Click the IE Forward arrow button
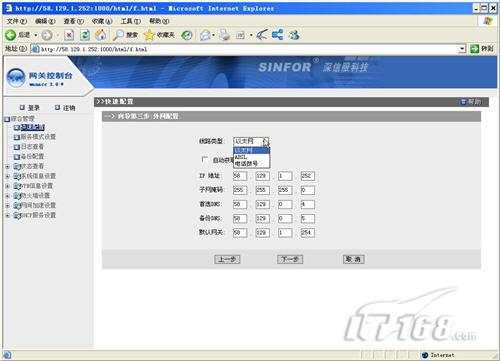Viewport: 500px width, 361px height. tap(47, 35)
